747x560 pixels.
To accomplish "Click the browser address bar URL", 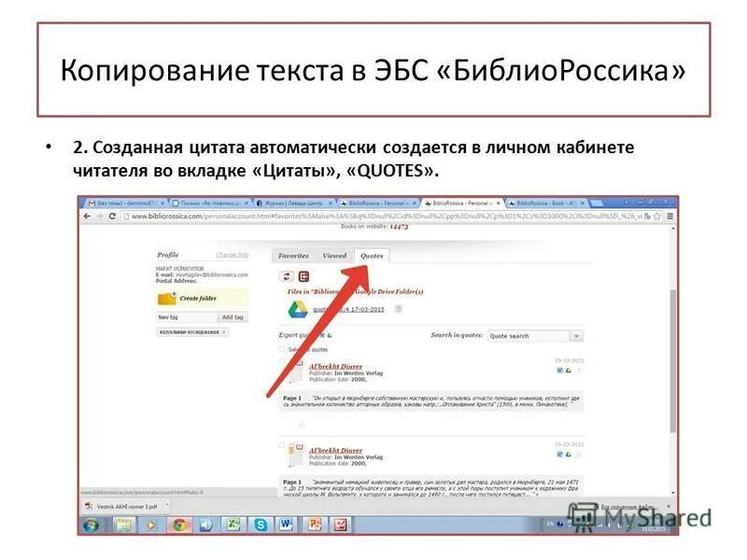I will (x=386, y=217).
